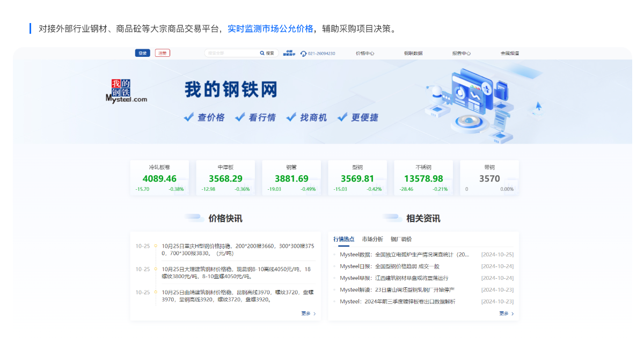Open the Mysteel日报 article
This screenshot has width=644, height=350.
click(390, 266)
